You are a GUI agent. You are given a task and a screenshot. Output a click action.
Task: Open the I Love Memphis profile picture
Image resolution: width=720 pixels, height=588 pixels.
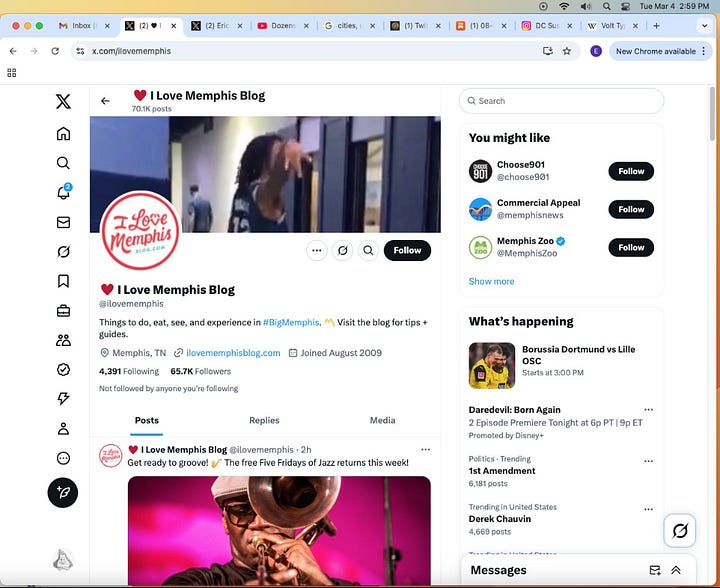coord(141,230)
